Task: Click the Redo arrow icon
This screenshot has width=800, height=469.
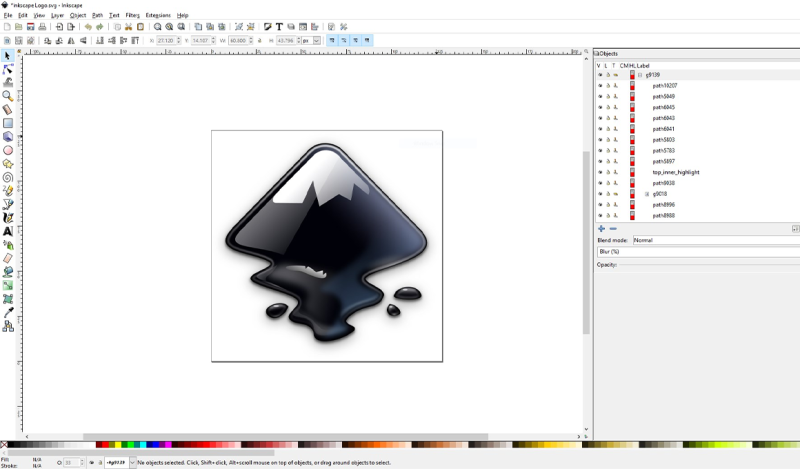Action: pyautogui.click(x=99, y=27)
